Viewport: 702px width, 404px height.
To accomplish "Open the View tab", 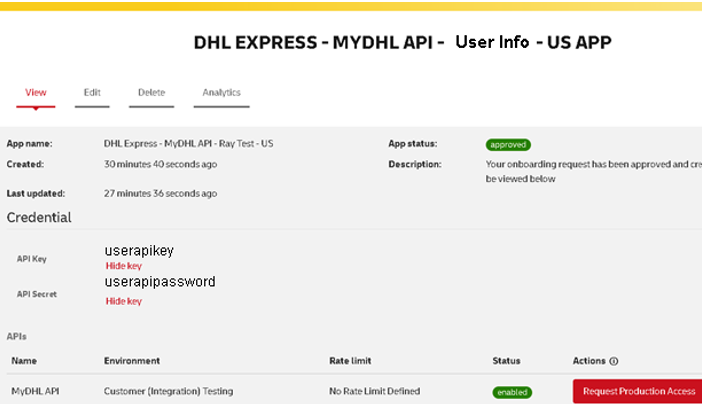I will (35, 93).
